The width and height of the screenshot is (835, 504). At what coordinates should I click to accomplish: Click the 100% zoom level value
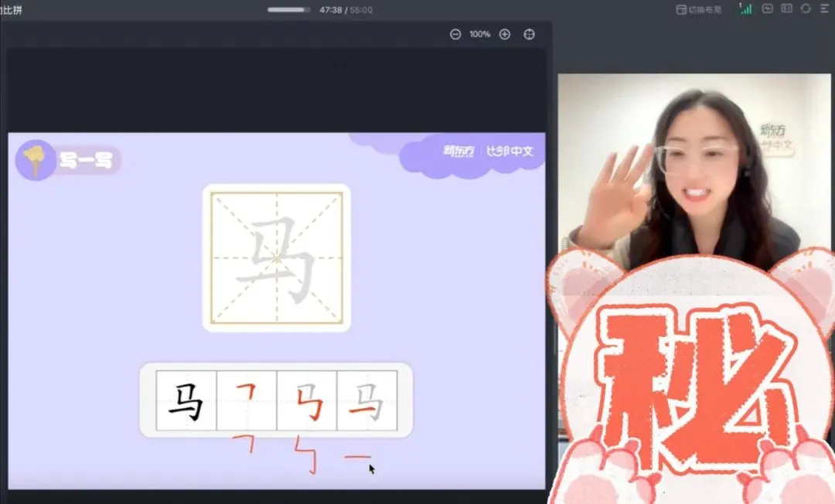point(480,35)
